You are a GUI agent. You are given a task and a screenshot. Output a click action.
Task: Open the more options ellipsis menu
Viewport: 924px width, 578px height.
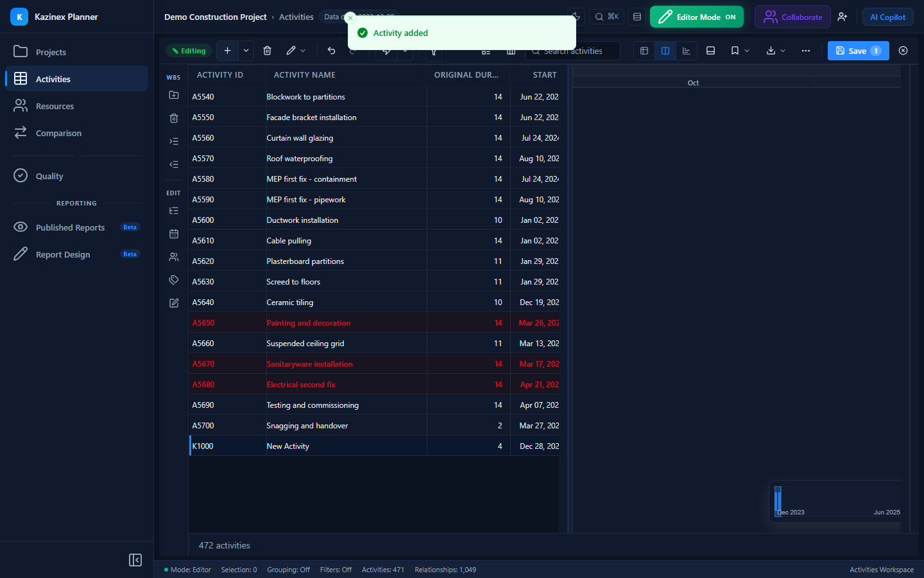click(x=806, y=51)
